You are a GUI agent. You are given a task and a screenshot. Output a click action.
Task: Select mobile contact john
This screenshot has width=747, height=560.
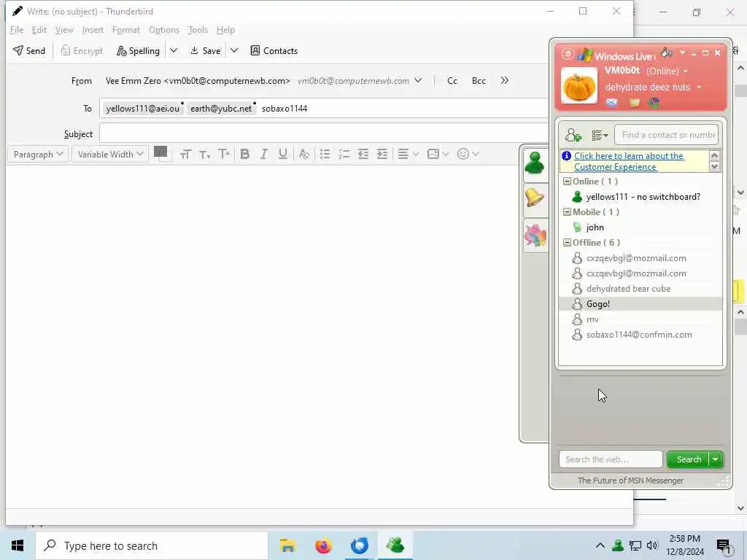pos(640,227)
